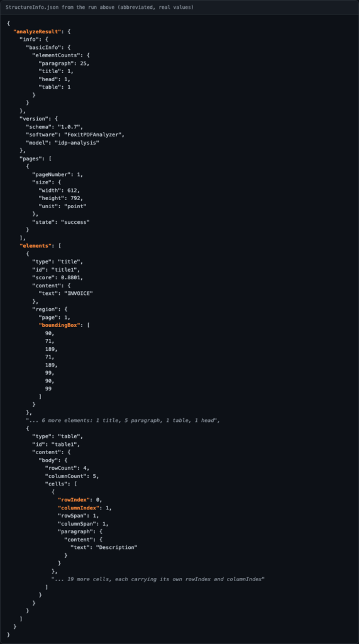Click the "FoxitPDFAnalyzer" software value
The height and width of the screenshot is (644, 359).
coord(94,135)
